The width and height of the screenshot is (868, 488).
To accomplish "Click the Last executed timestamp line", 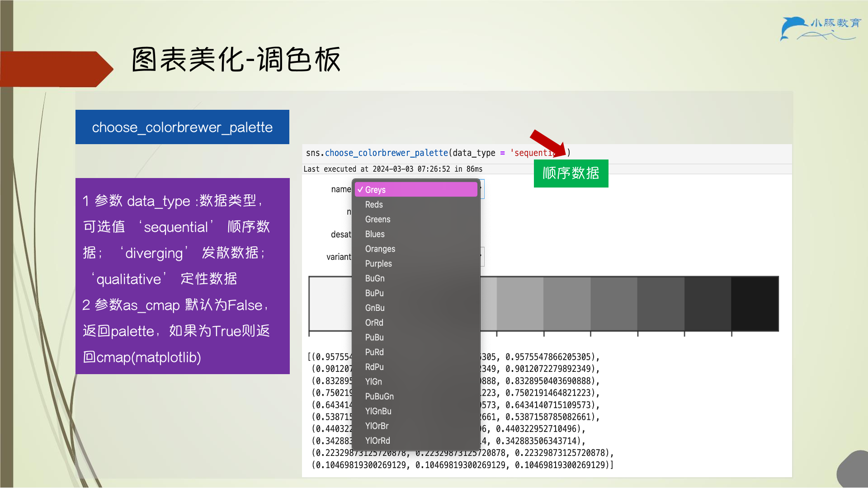I will point(393,169).
